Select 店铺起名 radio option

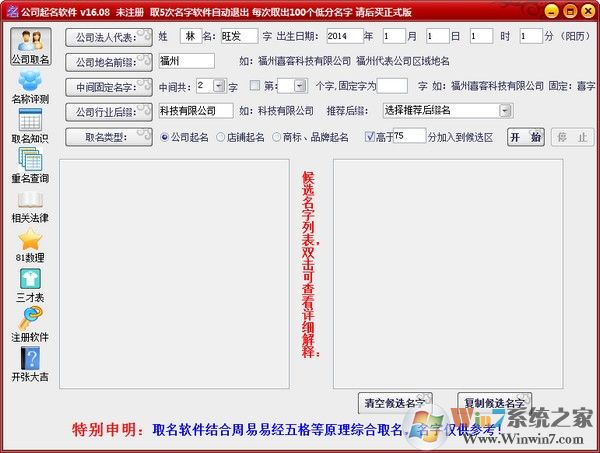pos(240,137)
